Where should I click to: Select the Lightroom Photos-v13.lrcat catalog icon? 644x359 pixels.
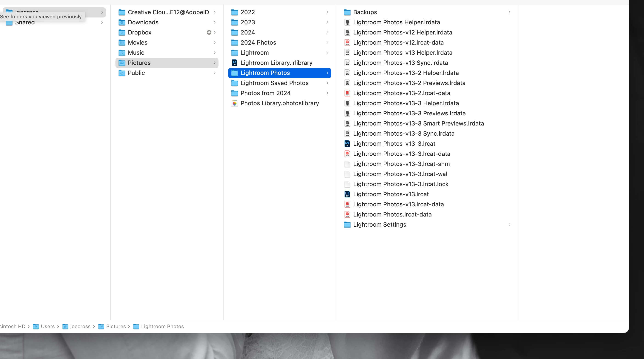[x=347, y=194]
